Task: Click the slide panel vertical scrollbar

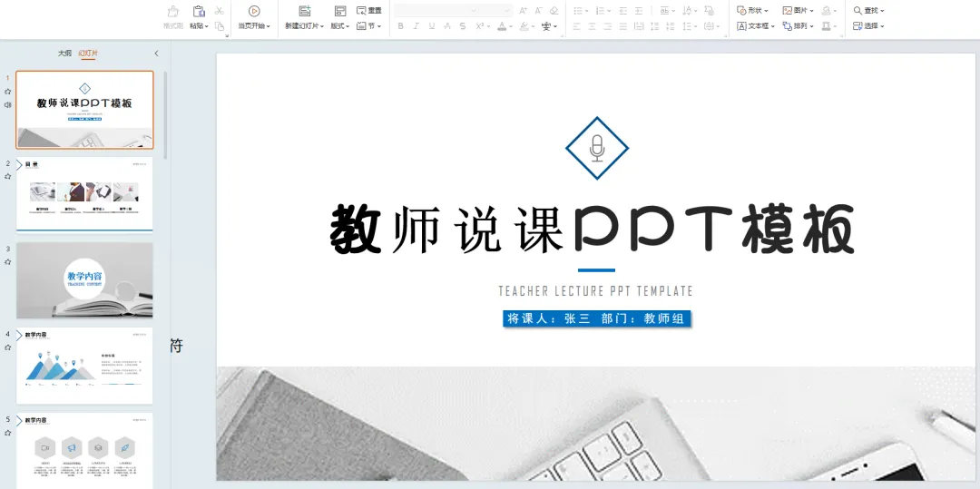Action: click(x=166, y=114)
